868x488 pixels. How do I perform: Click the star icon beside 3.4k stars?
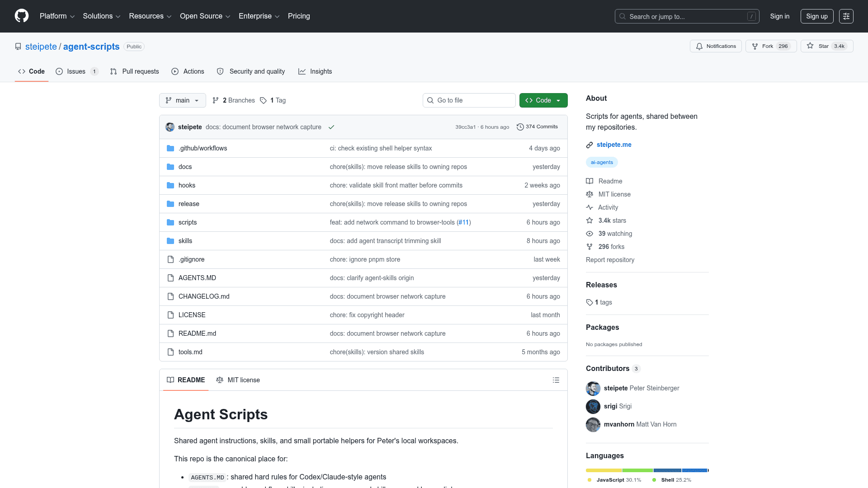coord(590,221)
